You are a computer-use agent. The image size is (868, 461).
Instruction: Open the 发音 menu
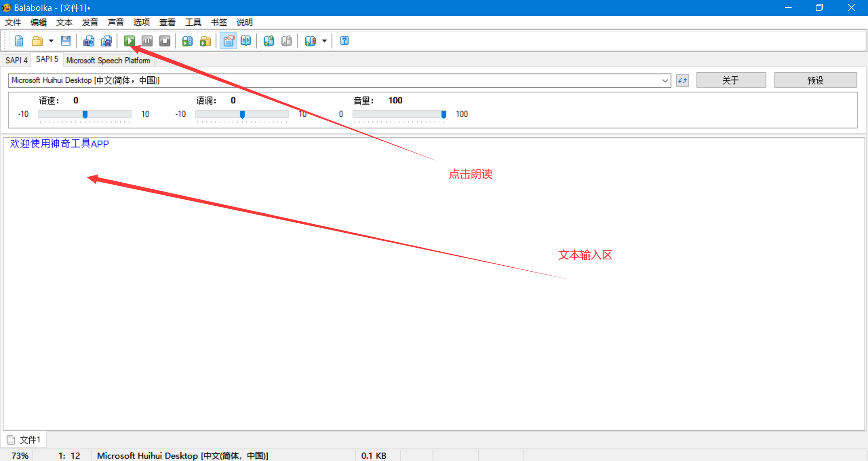click(x=90, y=23)
